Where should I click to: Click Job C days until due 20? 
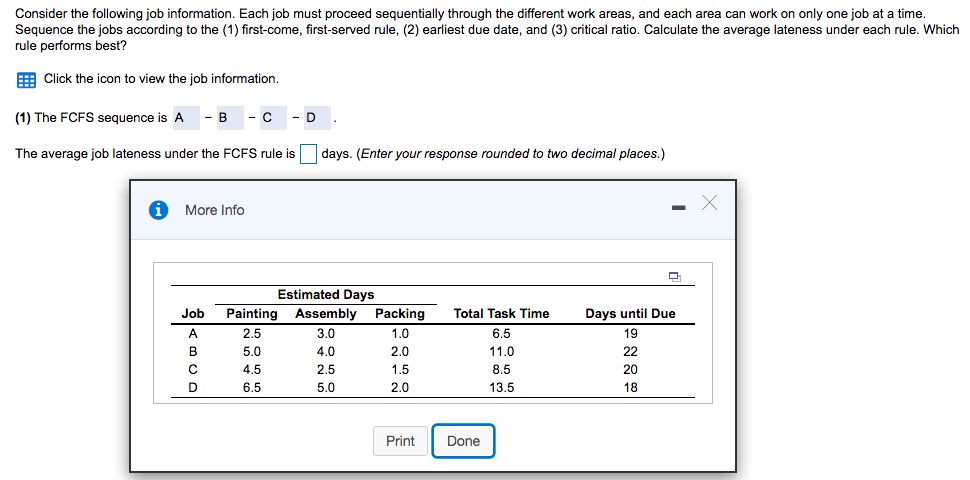(630, 370)
